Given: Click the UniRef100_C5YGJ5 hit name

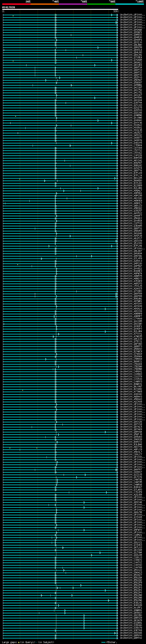Looking at the screenshot, I should (131, 286).
